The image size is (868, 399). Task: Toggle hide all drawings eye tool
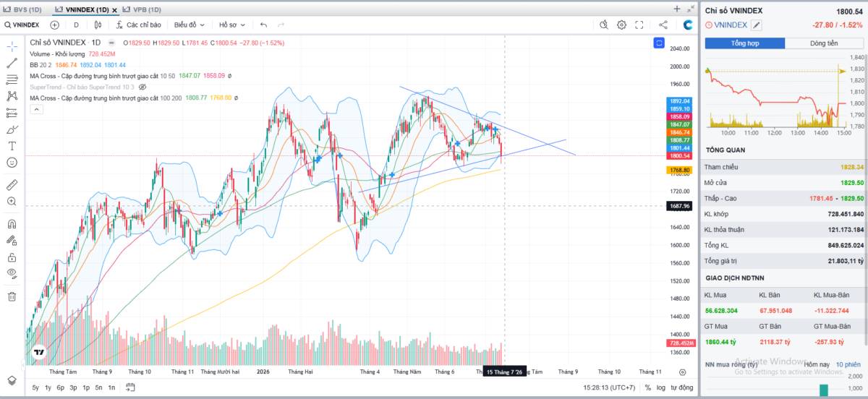click(12, 273)
